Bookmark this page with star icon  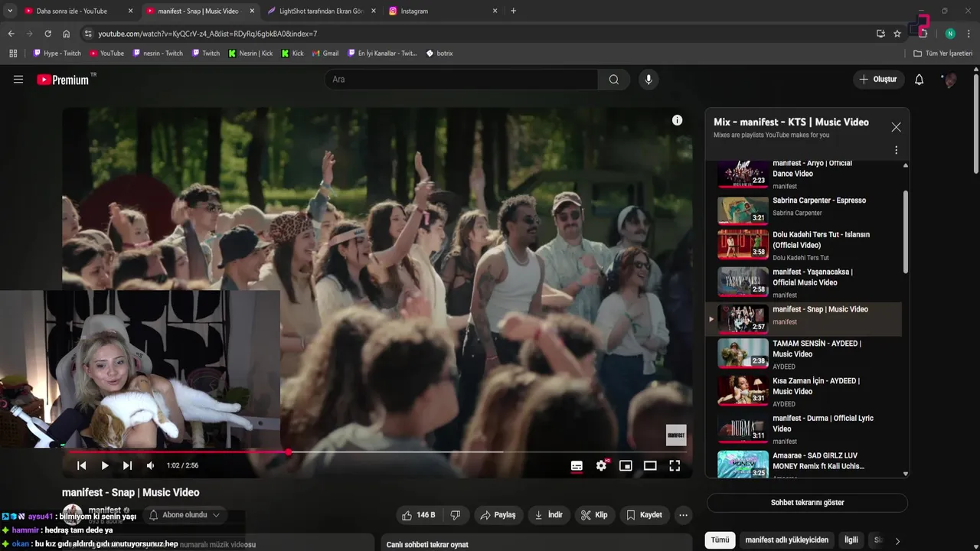(x=897, y=34)
